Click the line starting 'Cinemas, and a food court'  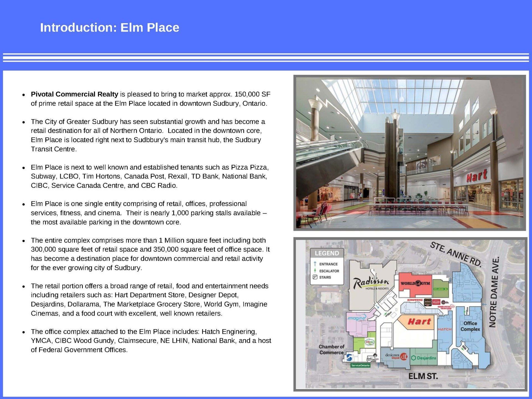(127, 313)
